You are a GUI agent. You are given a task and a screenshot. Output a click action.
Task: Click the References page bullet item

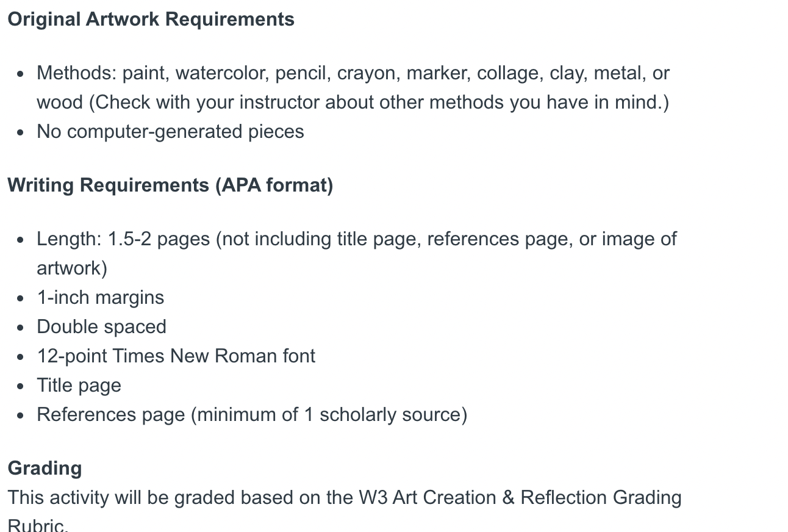tap(252, 415)
